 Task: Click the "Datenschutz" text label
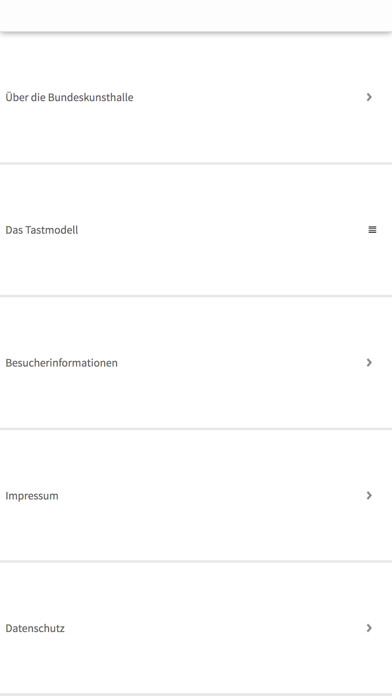click(35, 628)
